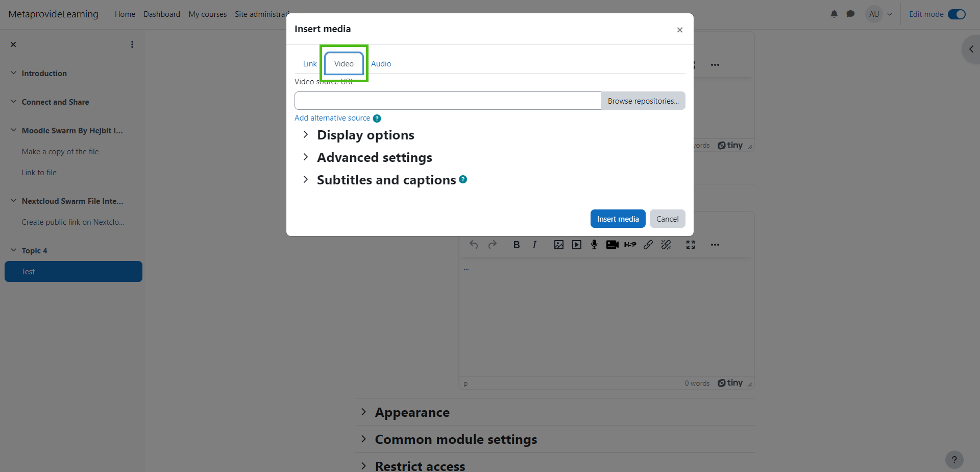
Task: Expand Display options section
Action: [x=365, y=135]
